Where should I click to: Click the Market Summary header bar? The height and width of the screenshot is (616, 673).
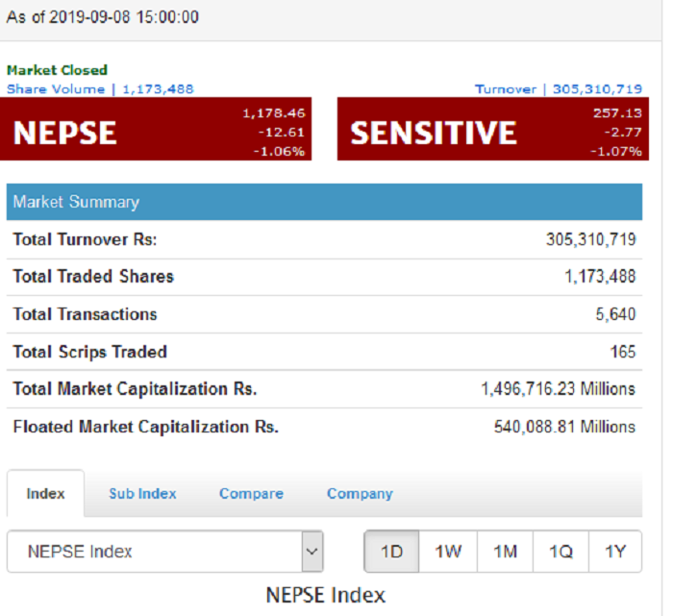click(325, 202)
